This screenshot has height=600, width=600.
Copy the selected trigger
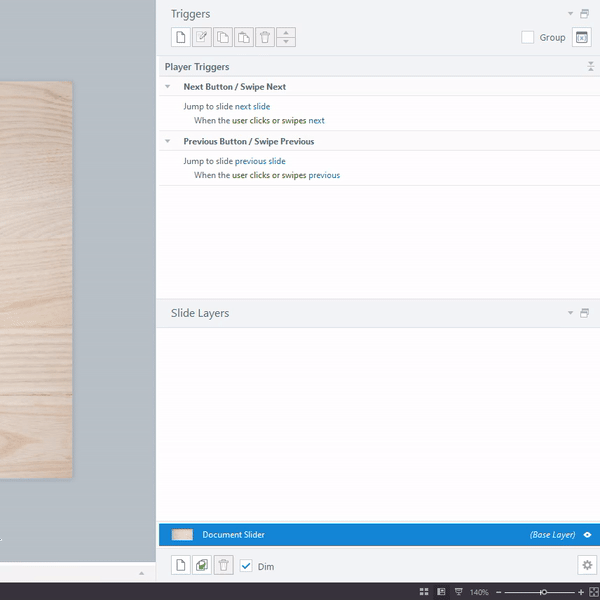223,37
